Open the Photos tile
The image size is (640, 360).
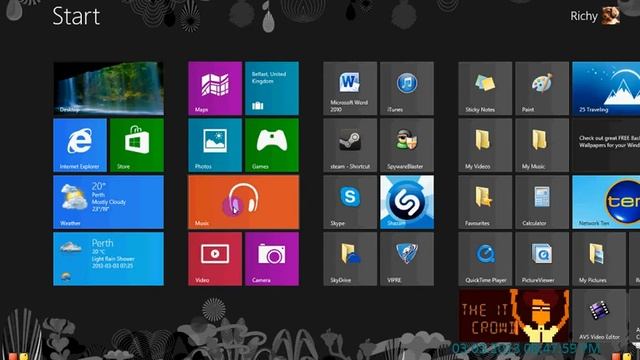point(215,145)
